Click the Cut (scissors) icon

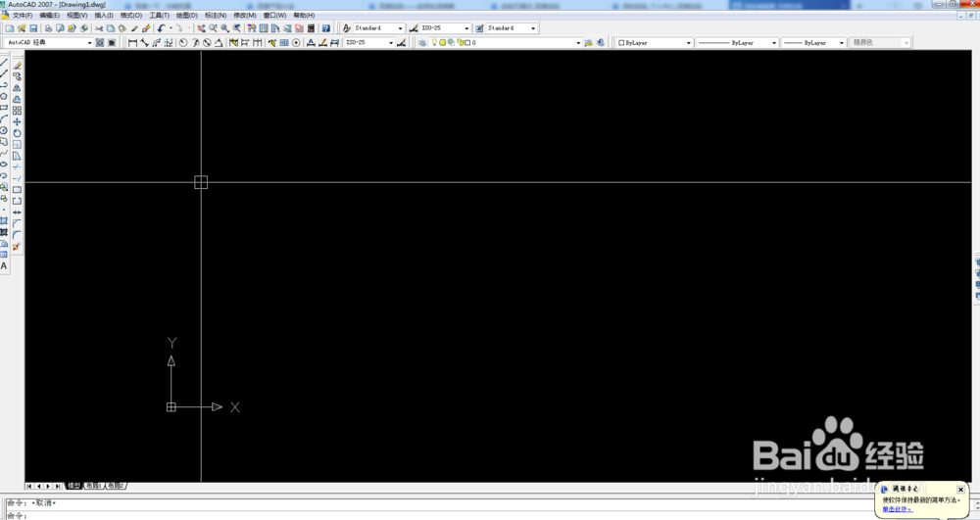coord(99,28)
